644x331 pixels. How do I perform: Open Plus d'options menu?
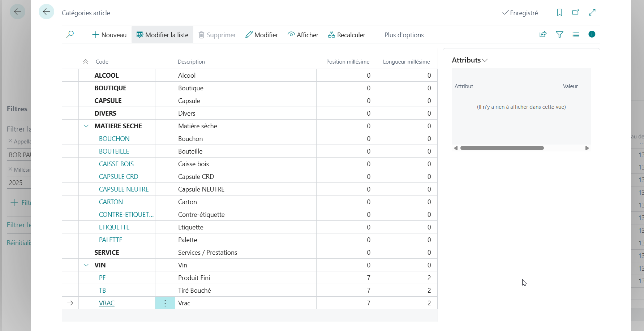point(404,35)
